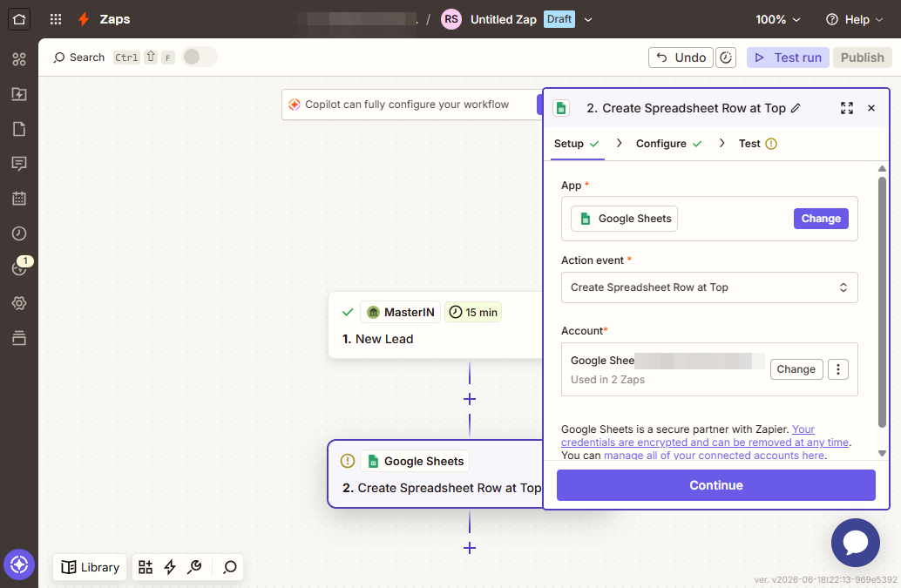Select the Google Sheets step card
Viewport: 901px width, 588px height.
click(x=435, y=474)
